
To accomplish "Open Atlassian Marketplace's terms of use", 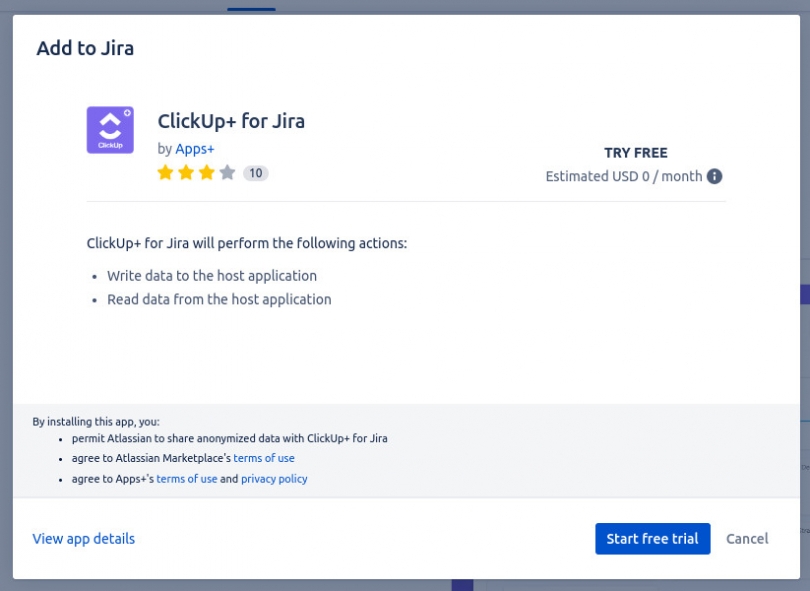I will (x=264, y=458).
